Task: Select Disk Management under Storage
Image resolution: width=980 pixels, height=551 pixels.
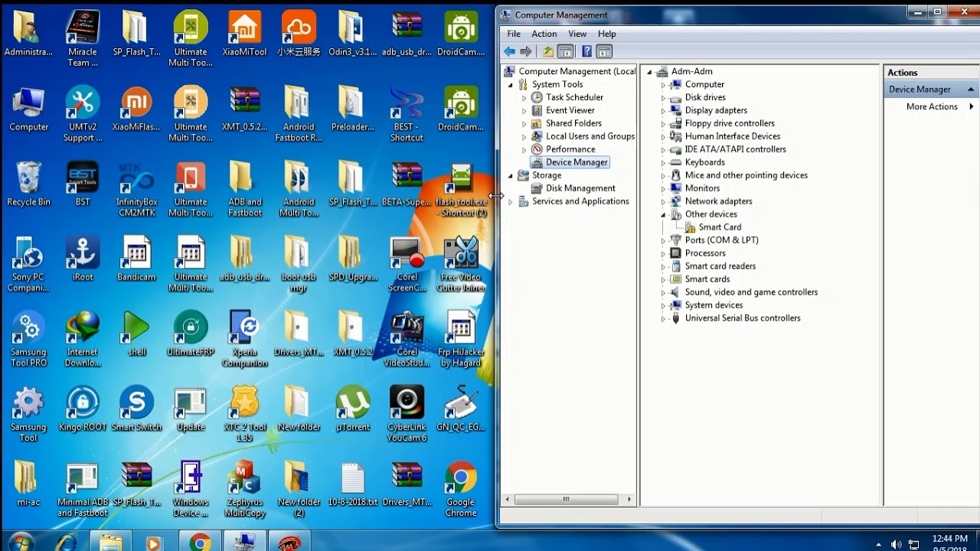Action: [580, 188]
